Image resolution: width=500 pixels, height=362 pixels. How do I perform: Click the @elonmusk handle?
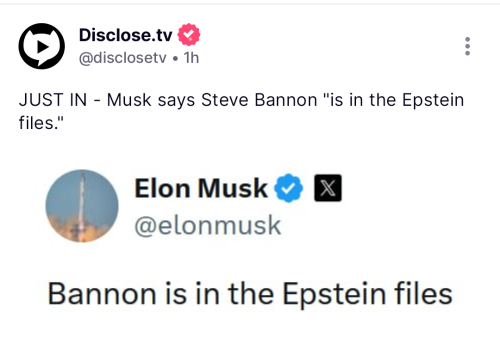click(x=208, y=226)
